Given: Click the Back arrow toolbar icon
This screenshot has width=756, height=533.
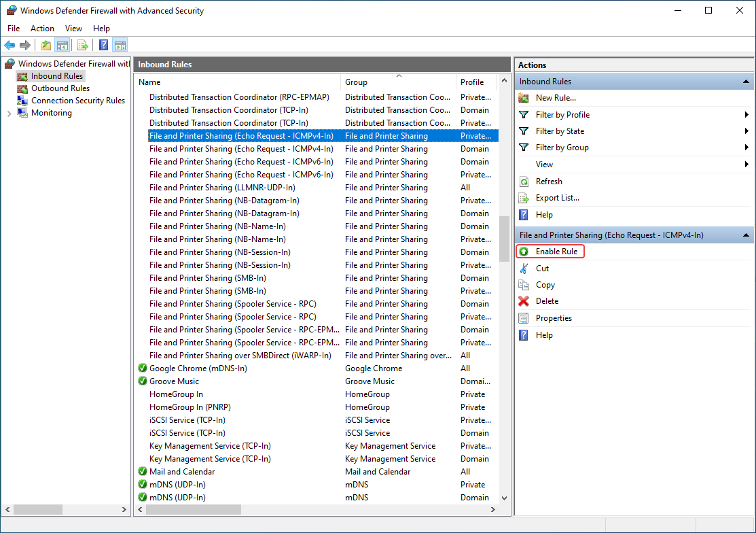Looking at the screenshot, I should point(9,46).
